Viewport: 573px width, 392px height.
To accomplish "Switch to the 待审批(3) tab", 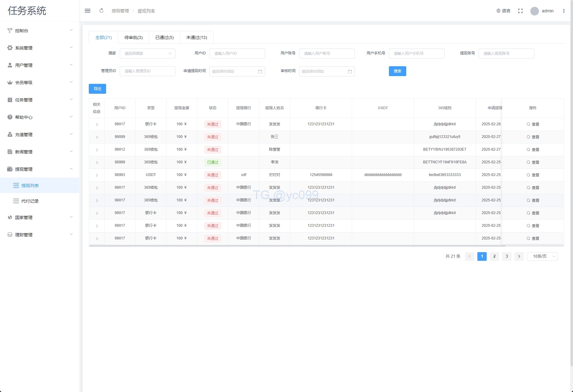I will (x=133, y=37).
